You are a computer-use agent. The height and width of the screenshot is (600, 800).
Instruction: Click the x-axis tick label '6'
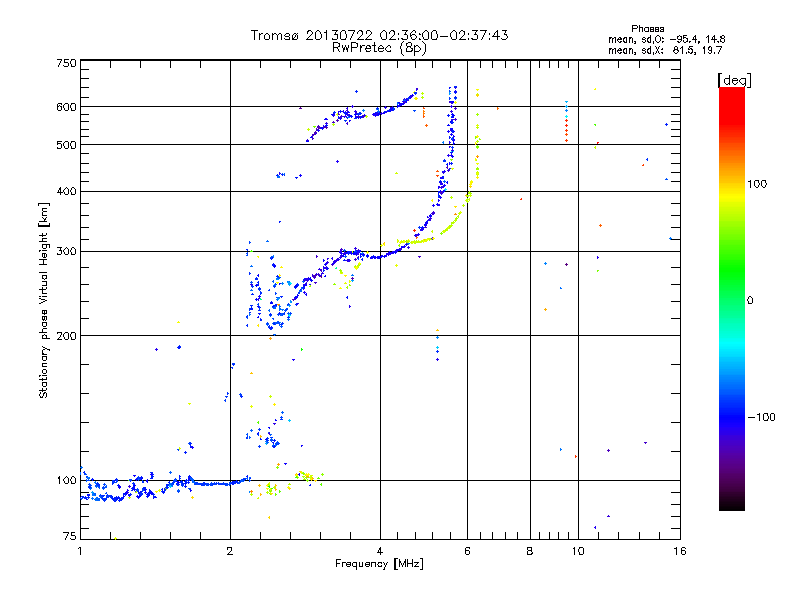click(467, 551)
